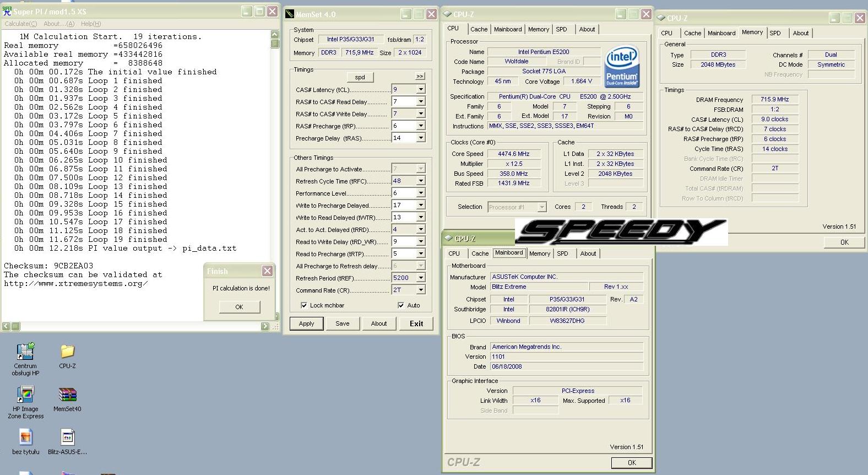This screenshot has width=868, height=475.
Task: Open the CPU tab in CPU-Z Mainboard window
Action: [454, 253]
